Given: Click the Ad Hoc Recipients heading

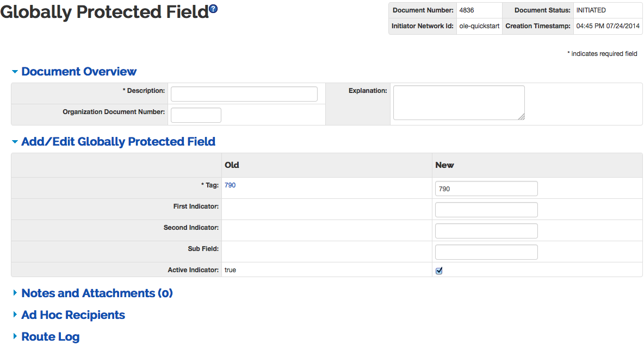Looking at the screenshot, I should click(x=73, y=315).
